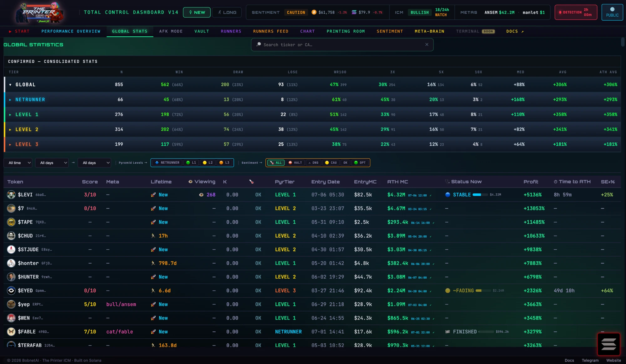Open the AFK MODE tab

point(171,31)
